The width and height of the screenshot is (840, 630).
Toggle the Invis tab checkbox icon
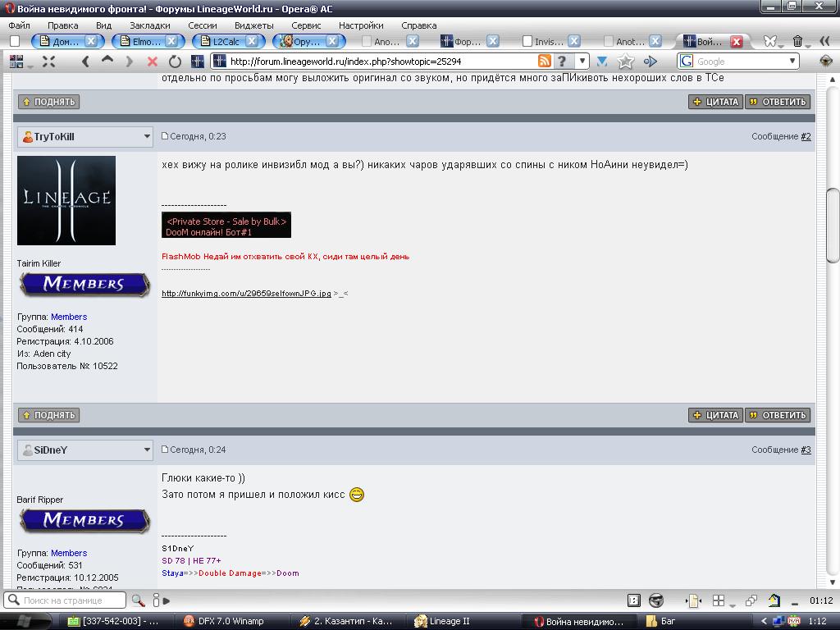(527, 41)
